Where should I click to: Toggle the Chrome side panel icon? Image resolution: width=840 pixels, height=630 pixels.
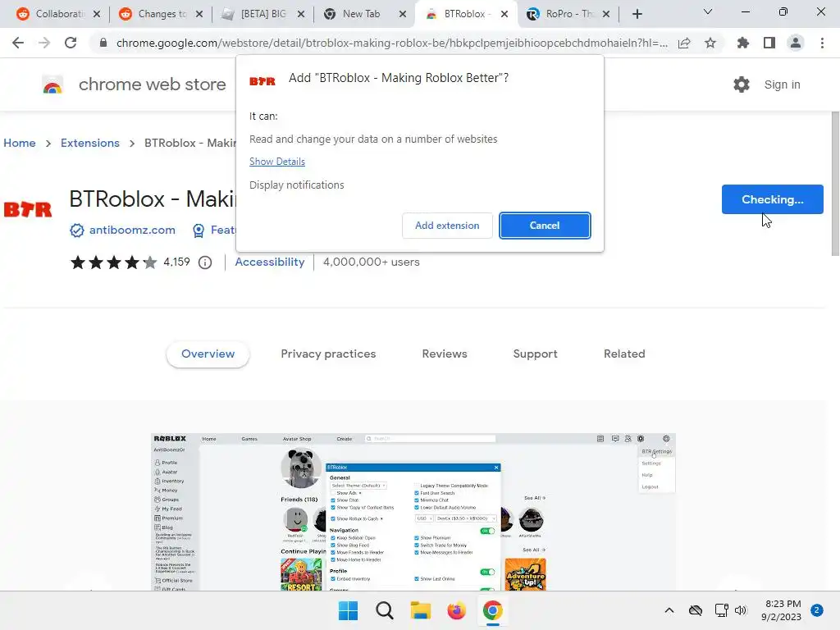click(769, 43)
